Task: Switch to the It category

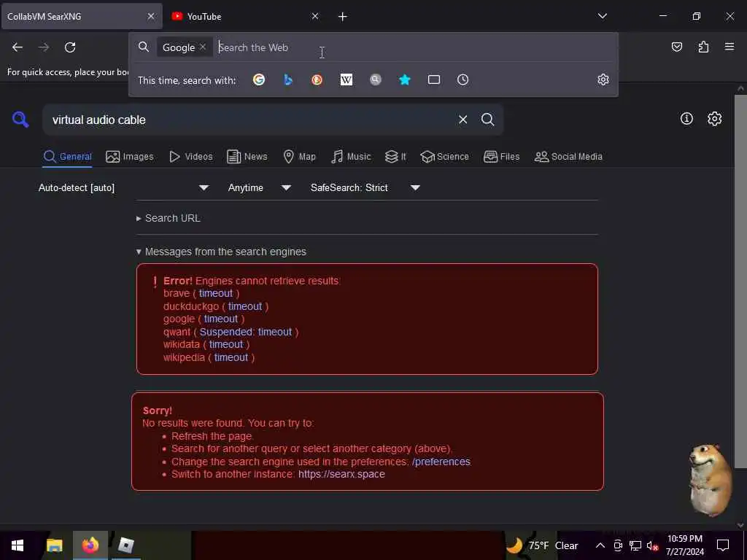Action: pos(395,157)
